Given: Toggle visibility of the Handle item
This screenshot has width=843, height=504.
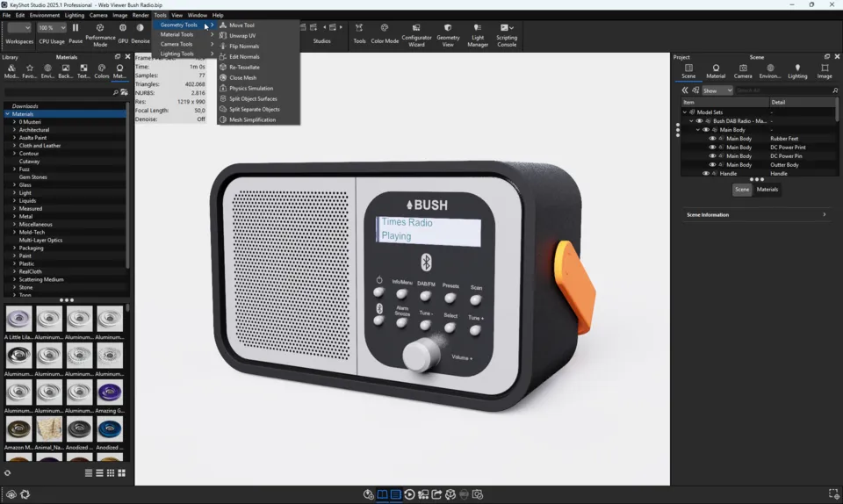Looking at the screenshot, I should (x=706, y=174).
